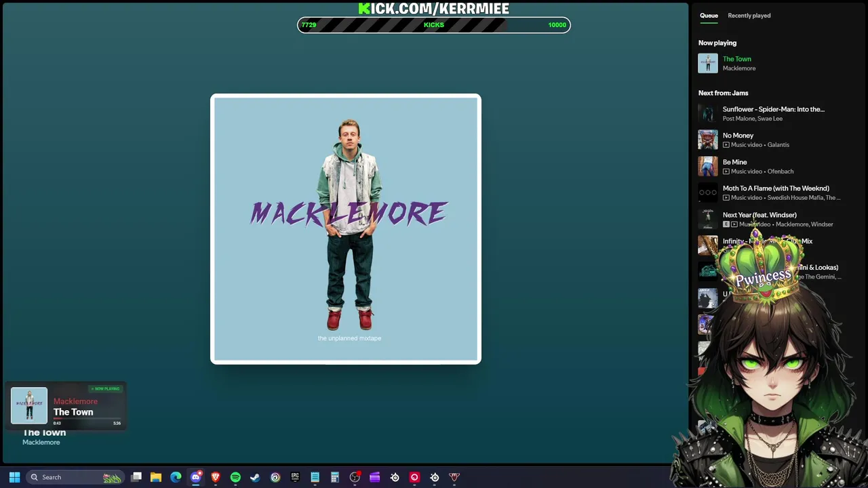Viewport: 868px width, 488px height.
Task: Click The Town title in the now-playing widget
Action: [x=73, y=412]
